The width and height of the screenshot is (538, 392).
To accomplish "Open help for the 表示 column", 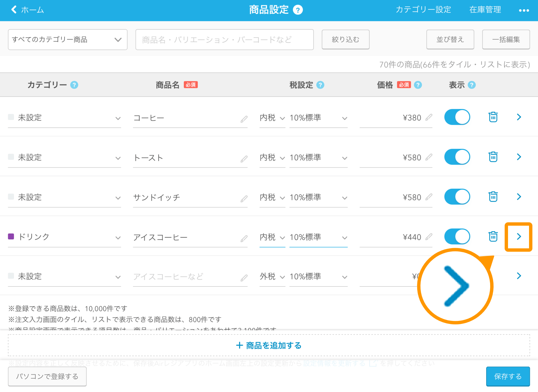I will [472, 85].
